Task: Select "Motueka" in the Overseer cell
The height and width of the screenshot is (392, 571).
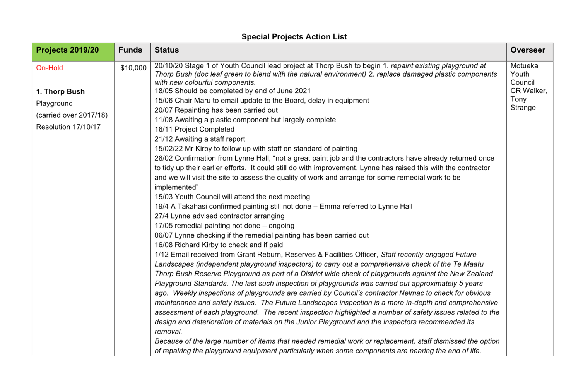Action: [524, 66]
